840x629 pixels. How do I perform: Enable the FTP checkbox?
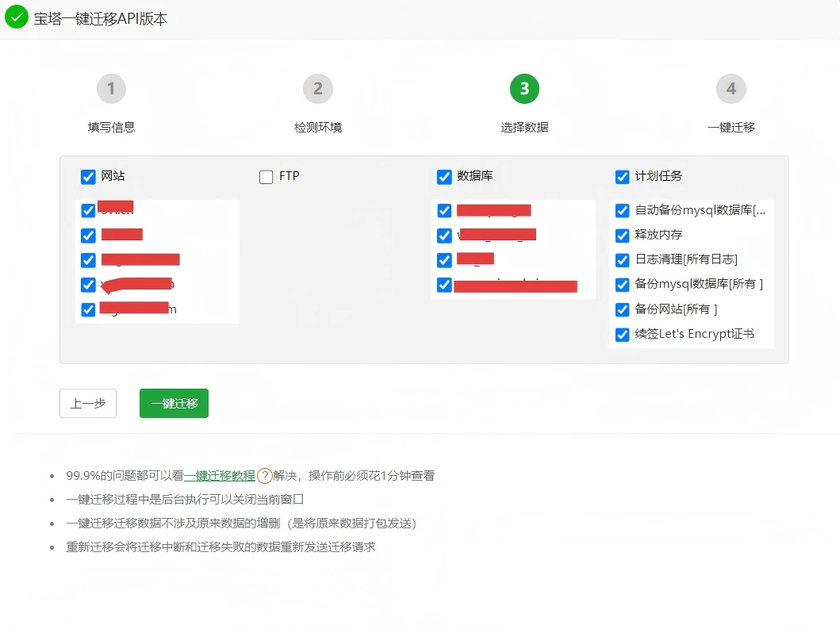point(267,177)
